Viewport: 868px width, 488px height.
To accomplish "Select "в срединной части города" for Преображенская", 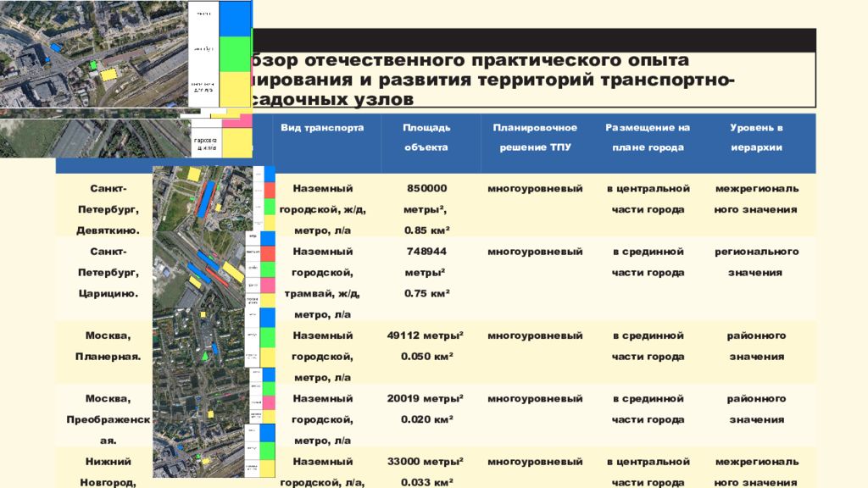I will [648, 409].
